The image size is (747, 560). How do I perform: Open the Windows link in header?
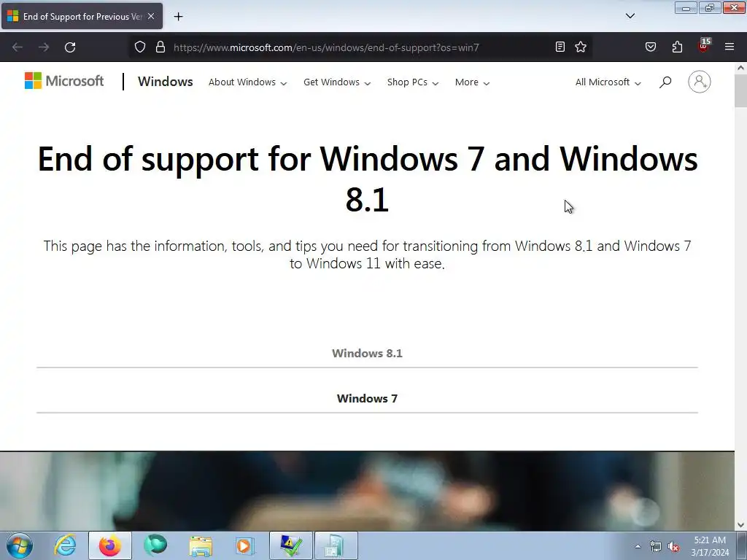pyautogui.click(x=166, y=82)
